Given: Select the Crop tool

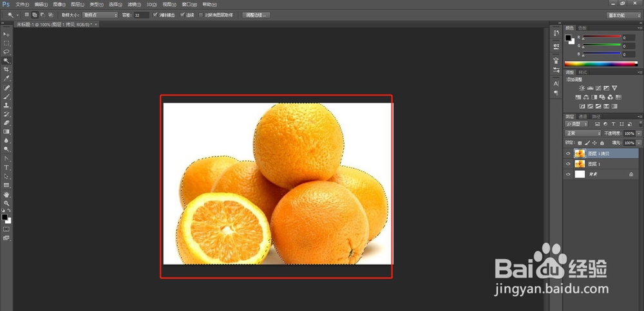Looking at the screenshot, I should click(x=6, y=70).
